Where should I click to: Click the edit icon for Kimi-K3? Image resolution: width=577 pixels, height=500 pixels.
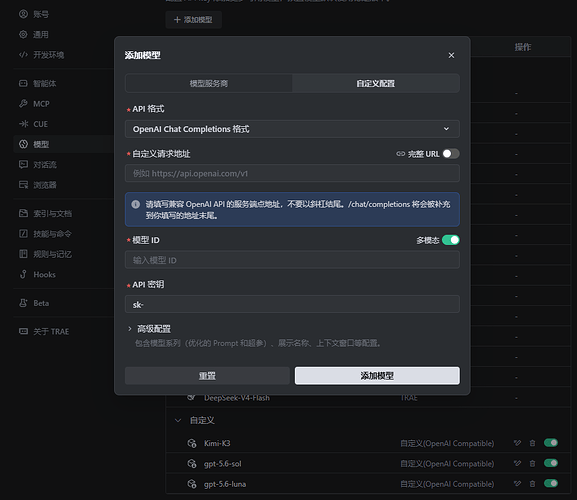coord(517,443)
